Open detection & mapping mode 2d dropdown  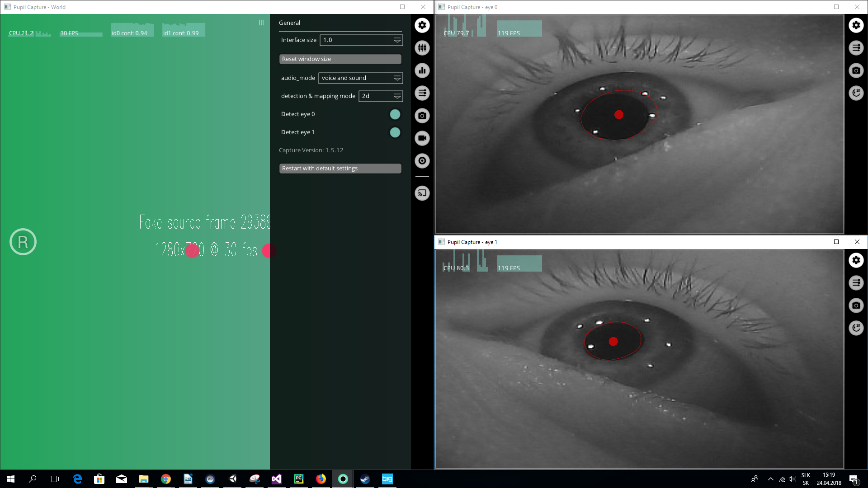pos(381,96)
